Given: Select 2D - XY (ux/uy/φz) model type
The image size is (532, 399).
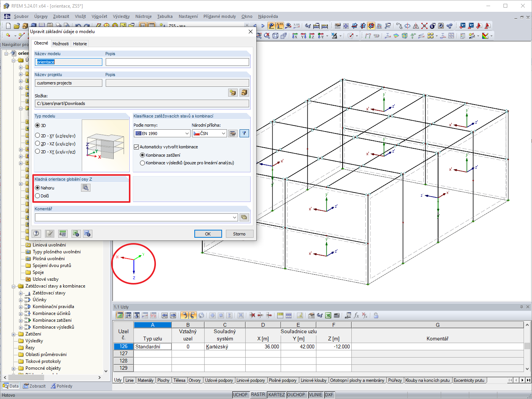Looking at the screenshot, I should tap(37, 151).
